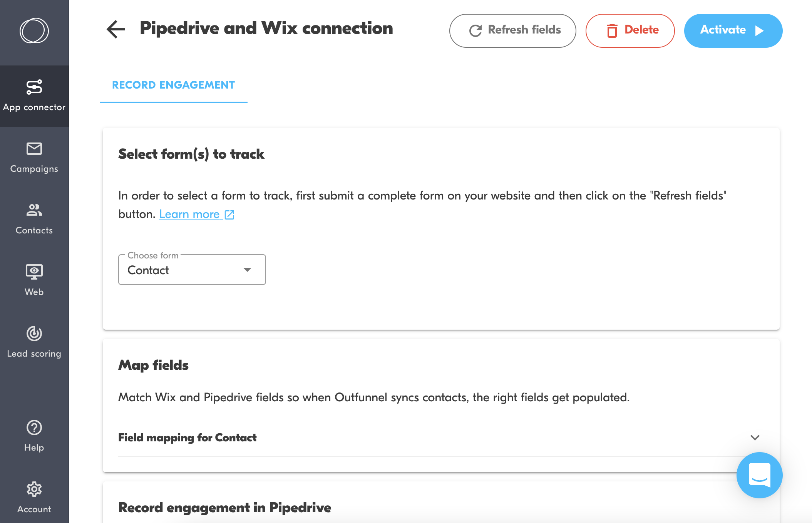Open the chat support bubble

759,475
